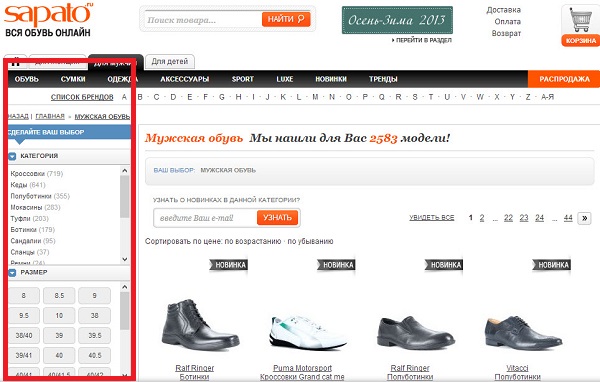Select brand letter M
600x382 pixels.
(x=315, y=97)
